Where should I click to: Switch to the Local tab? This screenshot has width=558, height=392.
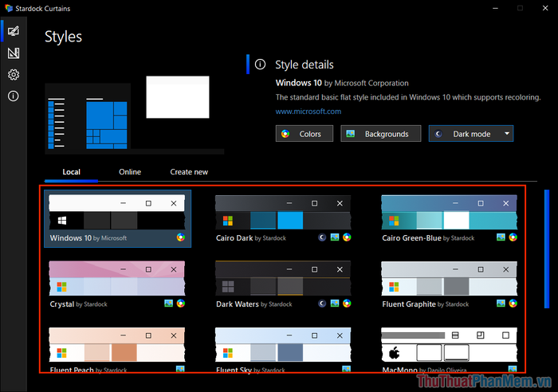coord(71,172)
